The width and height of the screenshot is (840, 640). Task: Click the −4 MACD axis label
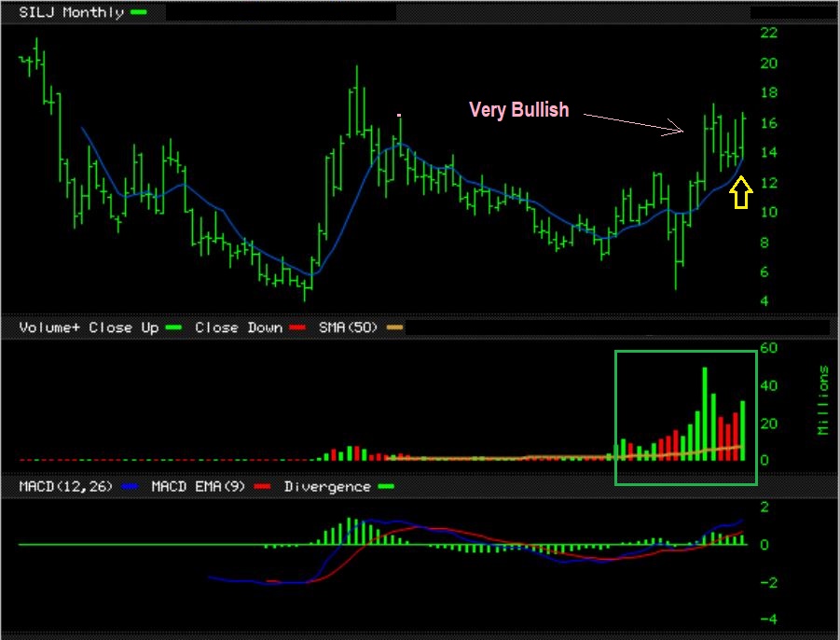[x=767, y=619]
